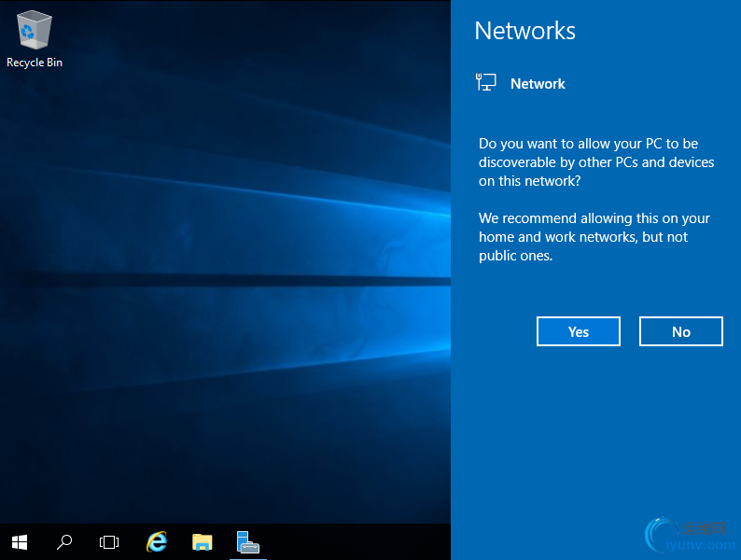Open Server Manager taskbar icon
Screen dimensions: 741x560
247,542
